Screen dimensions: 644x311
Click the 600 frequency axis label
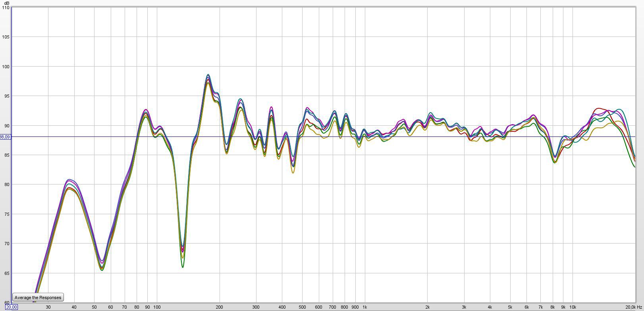(318, 307)
